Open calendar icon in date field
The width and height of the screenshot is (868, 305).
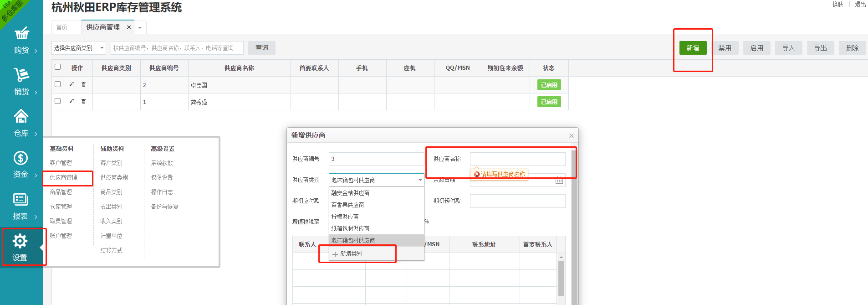coord(559,180)
